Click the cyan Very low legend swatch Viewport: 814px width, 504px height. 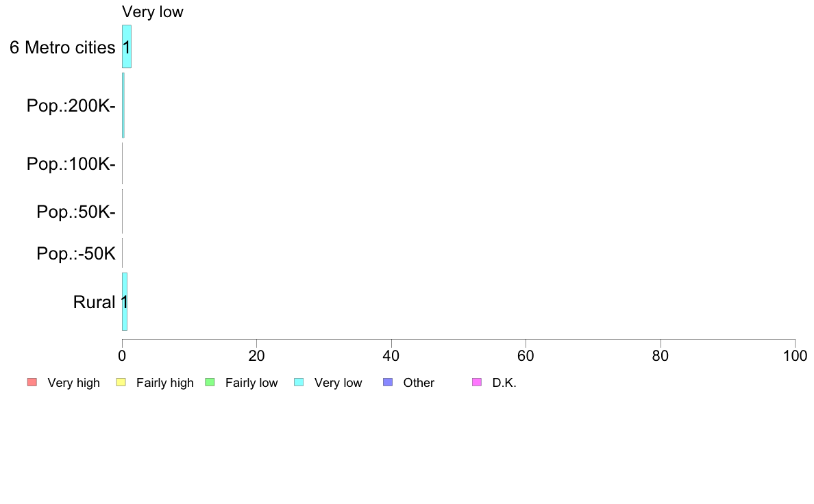[x=299, y=383]
